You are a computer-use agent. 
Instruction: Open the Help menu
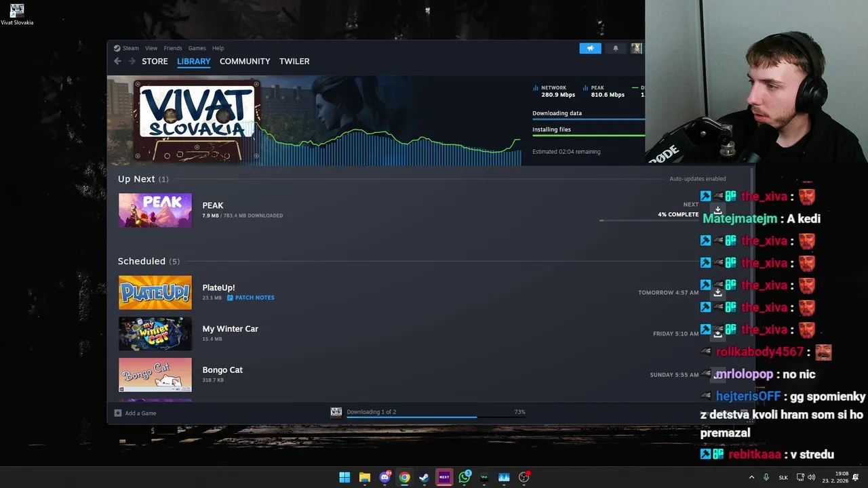coord(218,48)
